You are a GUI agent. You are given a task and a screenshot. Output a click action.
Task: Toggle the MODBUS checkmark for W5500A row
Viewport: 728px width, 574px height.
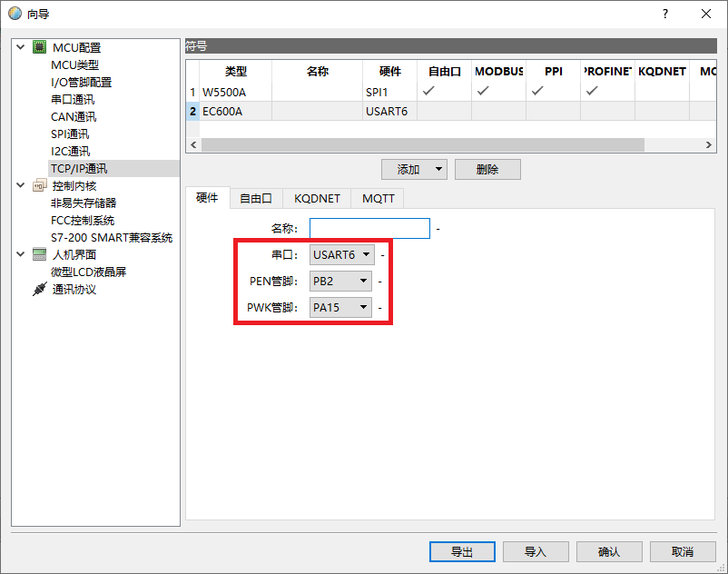click(484, 91)
